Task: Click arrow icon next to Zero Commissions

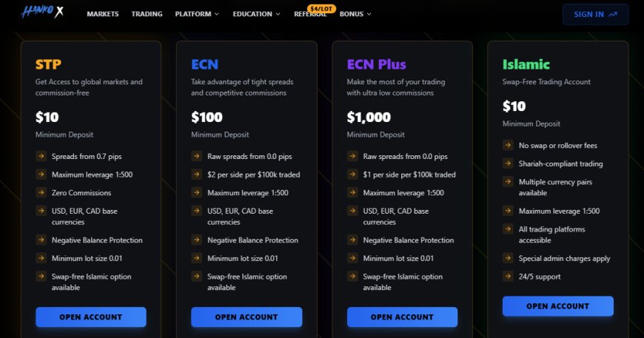Action: tap(41, 192)
